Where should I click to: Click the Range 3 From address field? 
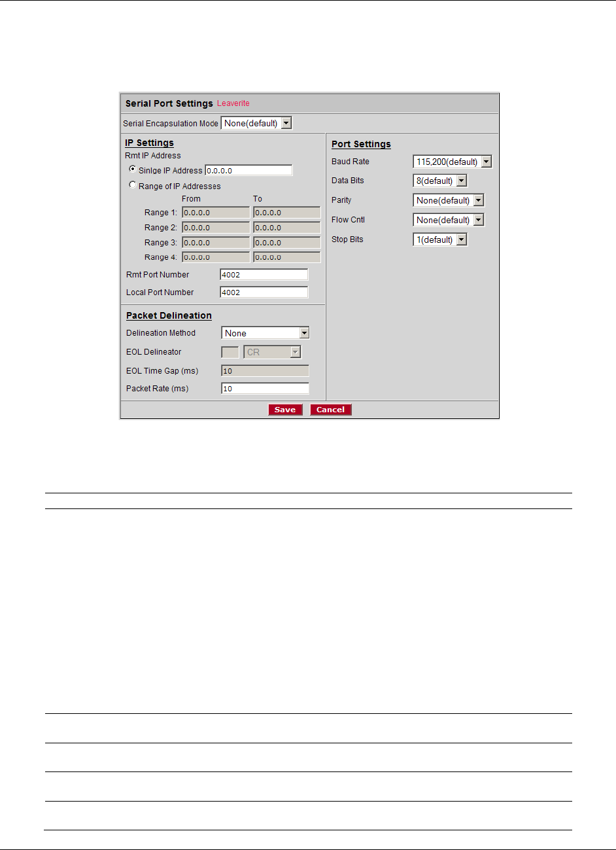click(216, 243)
